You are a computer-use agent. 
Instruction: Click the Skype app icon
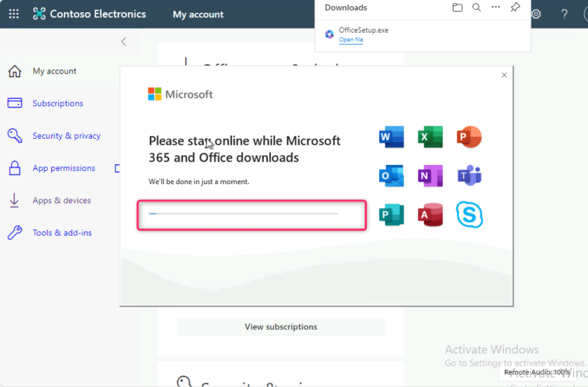point(469,214)
